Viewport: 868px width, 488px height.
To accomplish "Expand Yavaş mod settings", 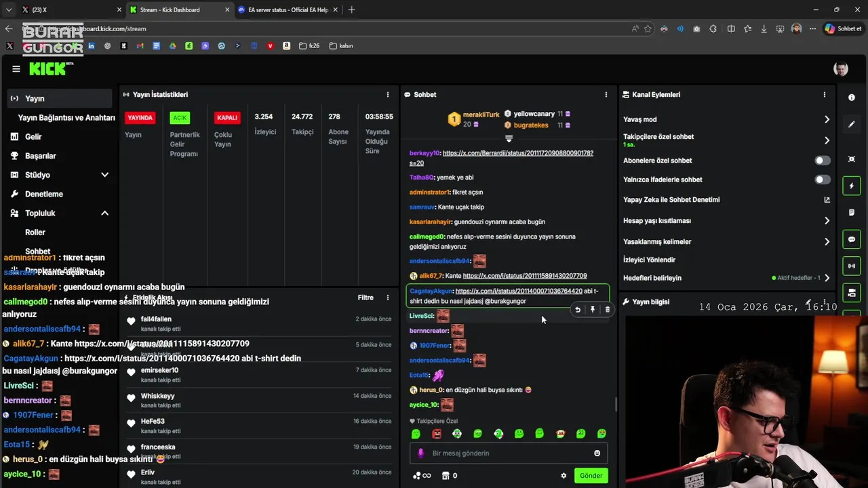I will (x=827, y=119).
